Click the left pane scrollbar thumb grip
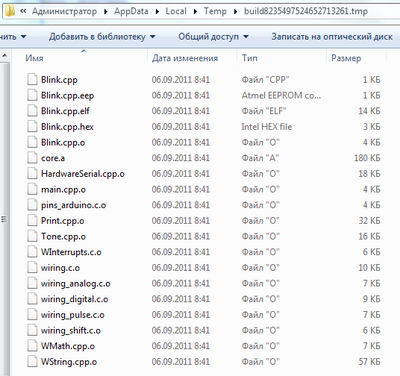Screen dimensions: 400x376 pos(4,219)
